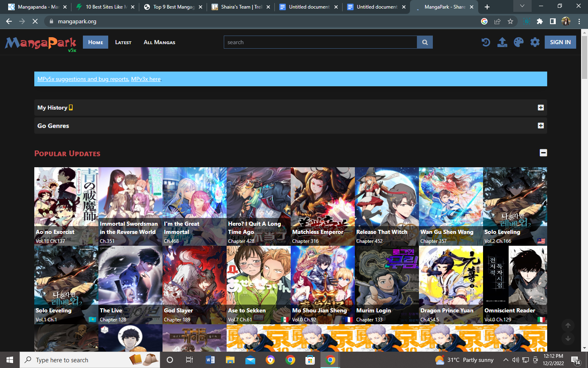Open the MPv3x here link
588x368 pixels.
[146, 79]
